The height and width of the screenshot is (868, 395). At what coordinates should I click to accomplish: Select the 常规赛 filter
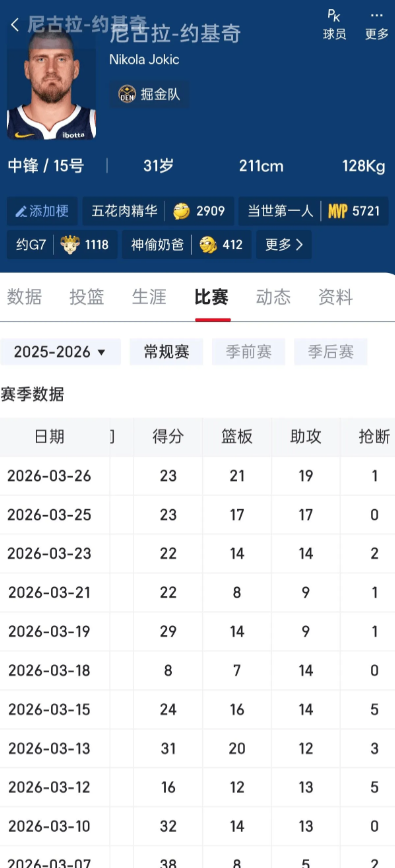tap(167, 352)
